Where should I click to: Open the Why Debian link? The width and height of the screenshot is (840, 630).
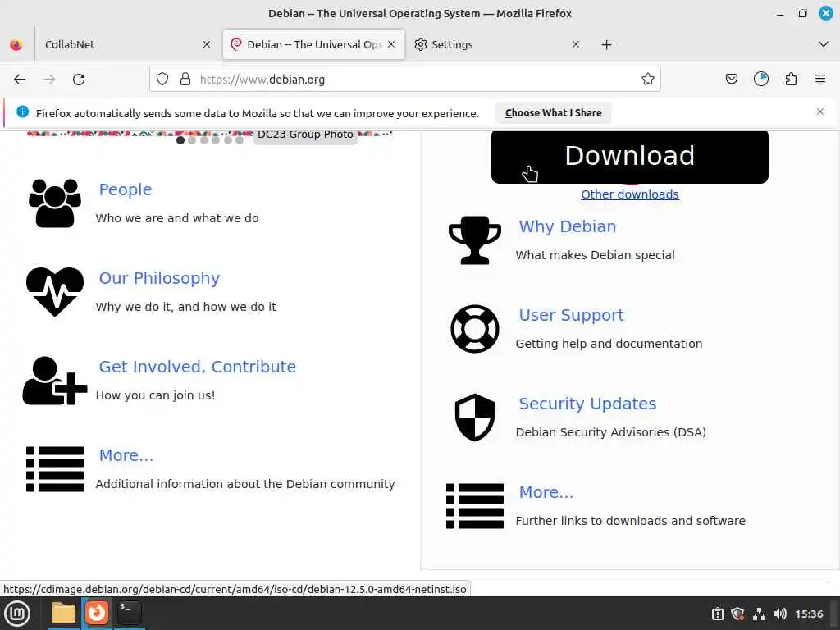click(x=568, y=226)
